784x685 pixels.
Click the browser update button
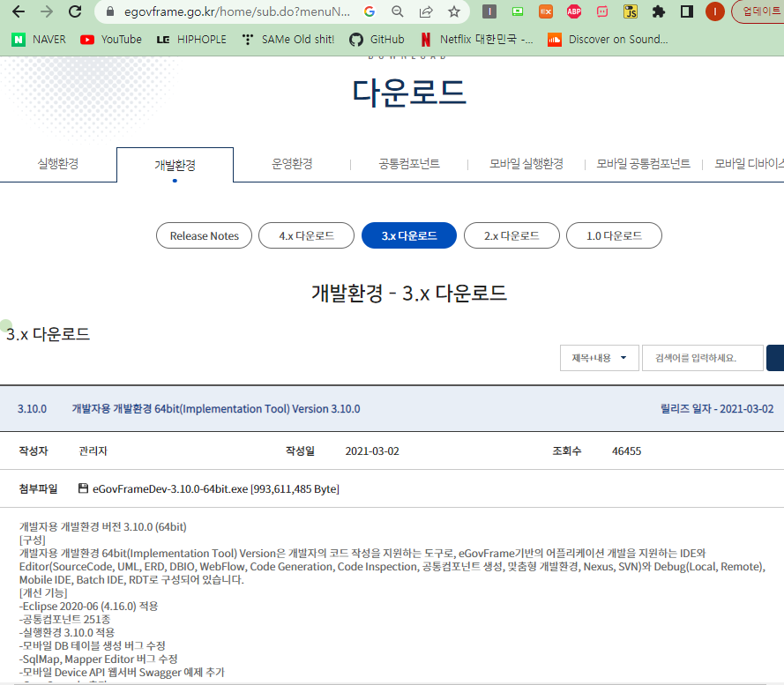(x=758, y=11)
